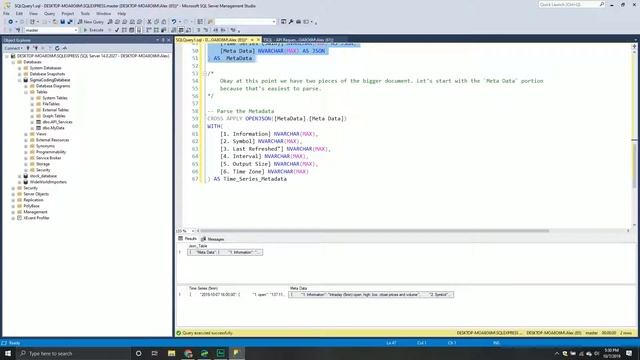Click the Copy icon in toolbar

pos(156,22)
